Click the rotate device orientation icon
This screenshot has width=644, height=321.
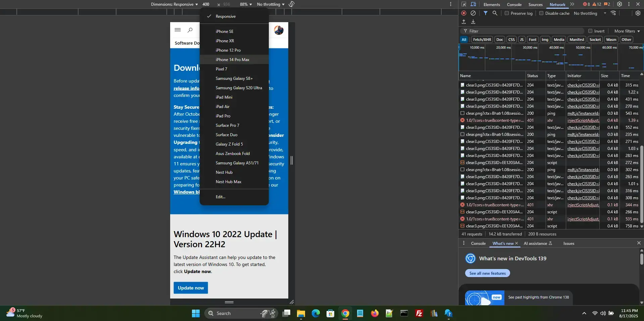[x=292, y=4]
